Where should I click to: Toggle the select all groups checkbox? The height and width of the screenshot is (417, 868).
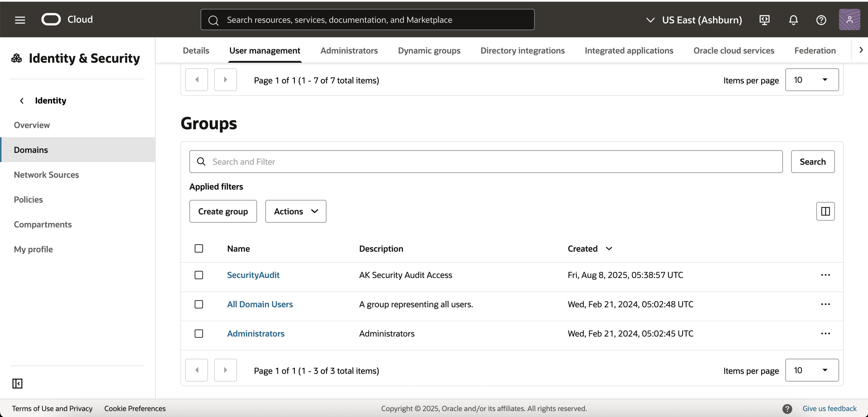click(x=199, y=248)
